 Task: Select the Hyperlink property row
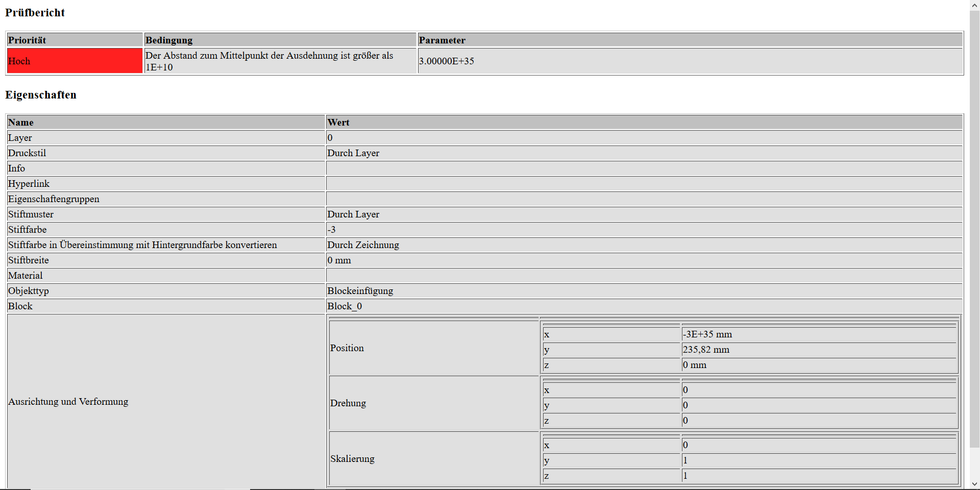coord(484,183)
